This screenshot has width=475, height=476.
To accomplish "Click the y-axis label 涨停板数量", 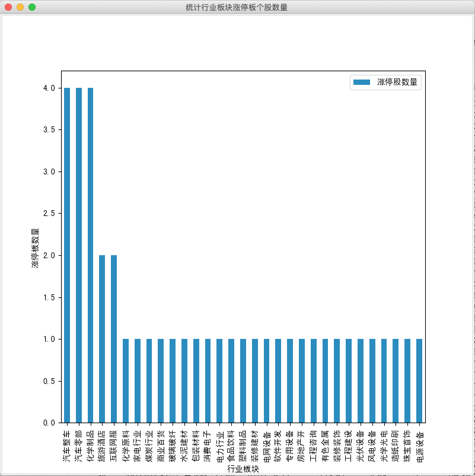I will click(35, 247).
